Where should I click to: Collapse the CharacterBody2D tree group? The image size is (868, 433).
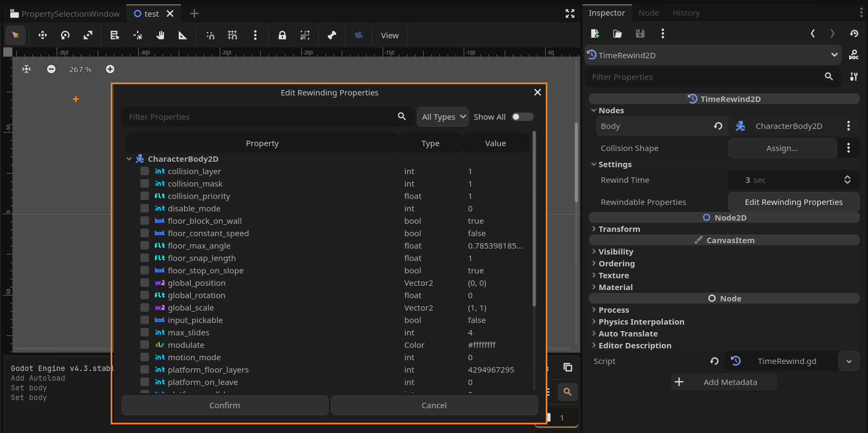(129, 159)
